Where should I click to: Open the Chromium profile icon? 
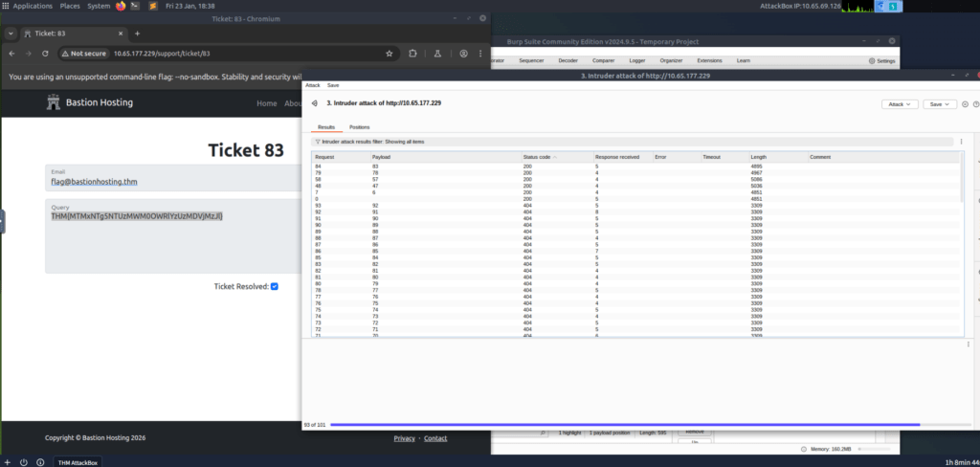click(x=463, y=54)
